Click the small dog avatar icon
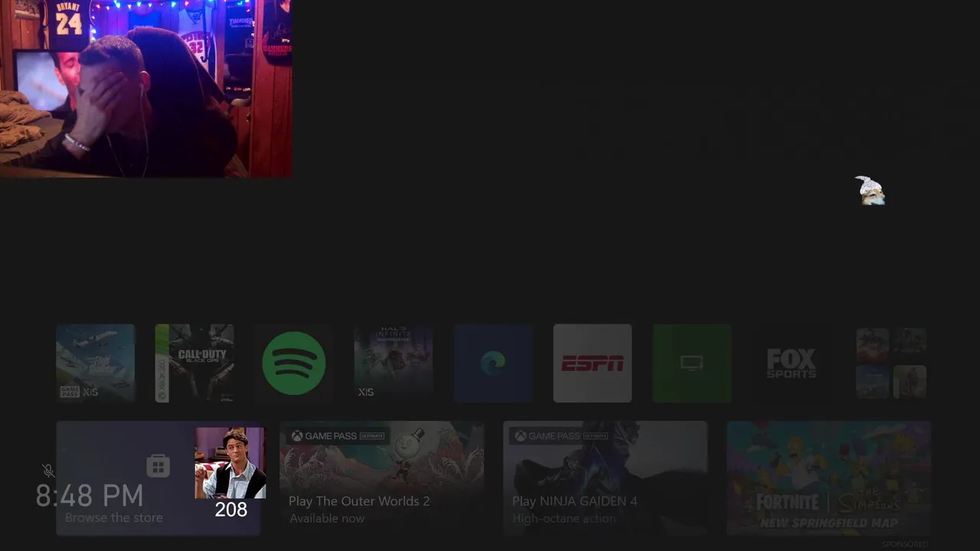This screenshot has width=980, height=551. coord(870,191)
